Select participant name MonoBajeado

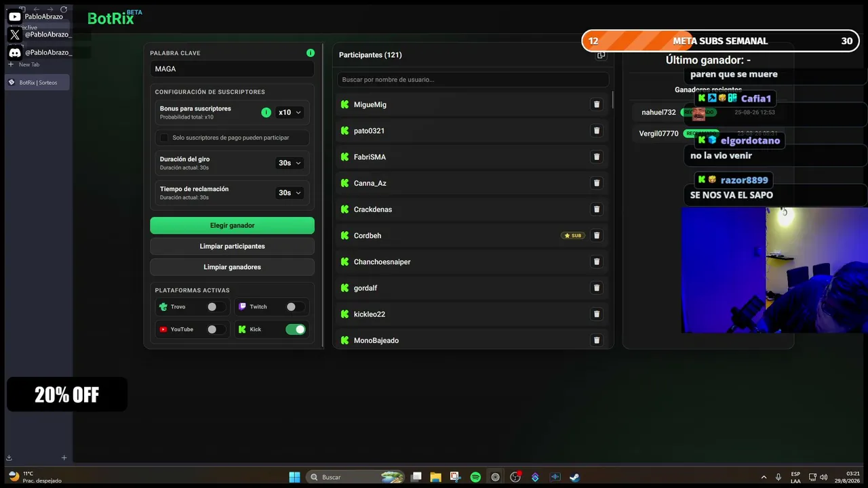(x=376, y=340)
